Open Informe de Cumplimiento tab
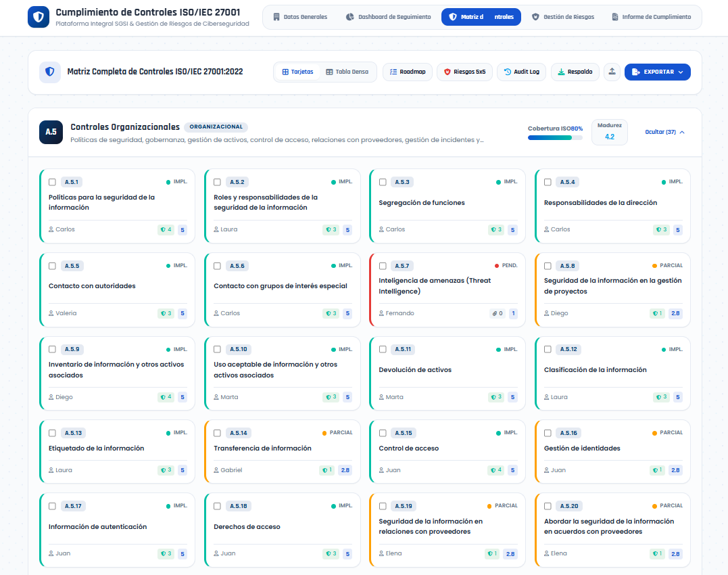Screen dimensions: 728x575 point(652,17)
